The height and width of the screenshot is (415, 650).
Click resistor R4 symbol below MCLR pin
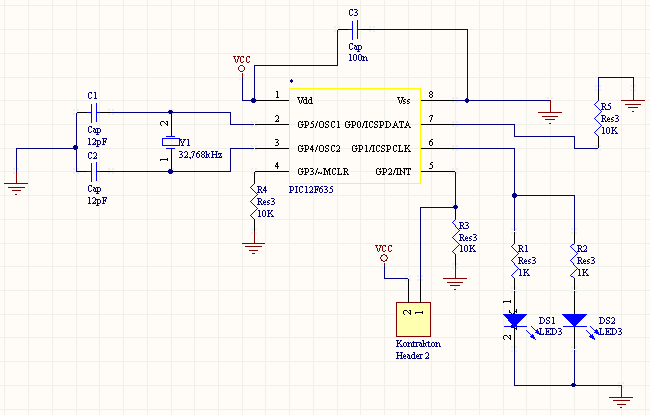255,203
